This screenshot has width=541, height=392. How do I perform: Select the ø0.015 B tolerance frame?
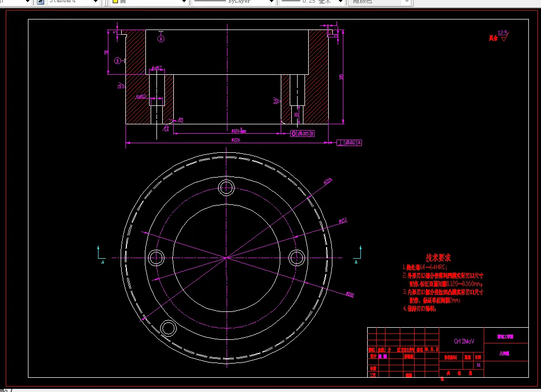tap(302, 133)
